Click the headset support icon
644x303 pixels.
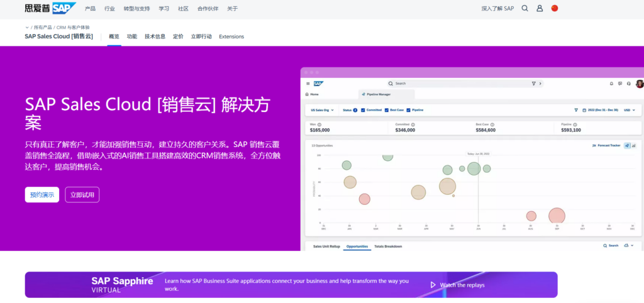tap(629, 84)
